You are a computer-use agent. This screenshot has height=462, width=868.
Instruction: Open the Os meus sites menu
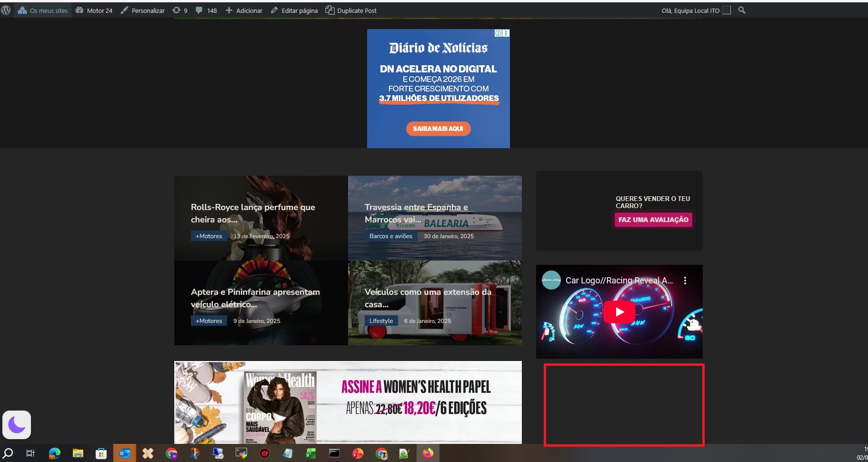[x=43, y=10]
